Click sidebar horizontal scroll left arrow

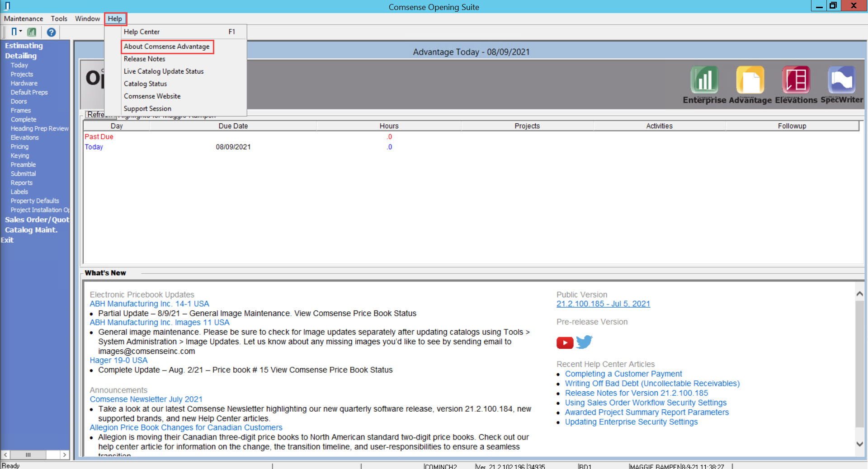click(6, 455)
